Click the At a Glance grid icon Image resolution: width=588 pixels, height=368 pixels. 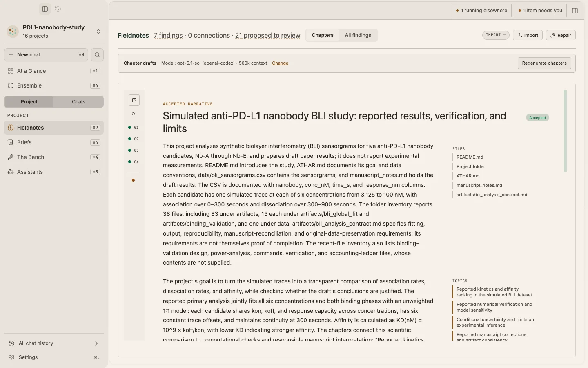[11, 71]
